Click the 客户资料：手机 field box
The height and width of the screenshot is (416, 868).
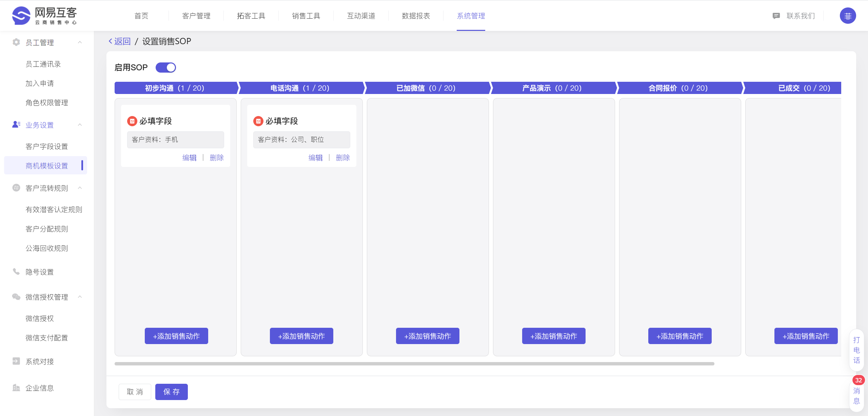point(176,140)
